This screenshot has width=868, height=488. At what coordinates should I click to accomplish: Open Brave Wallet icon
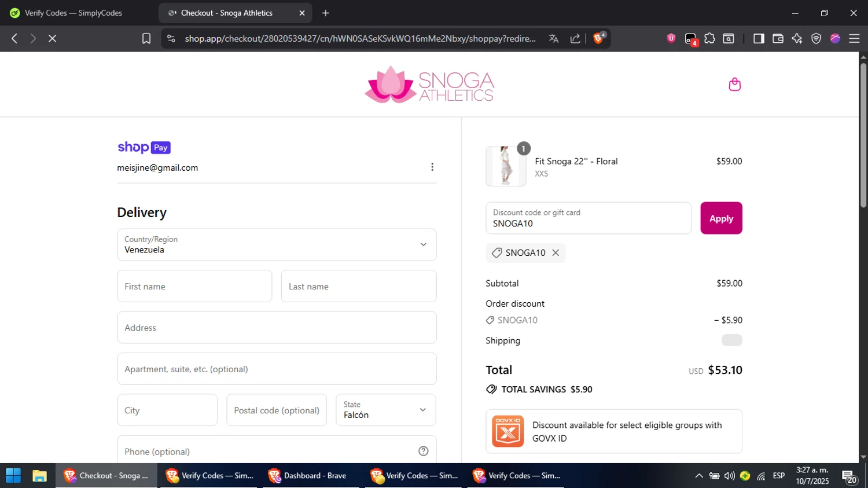(778, 38)
